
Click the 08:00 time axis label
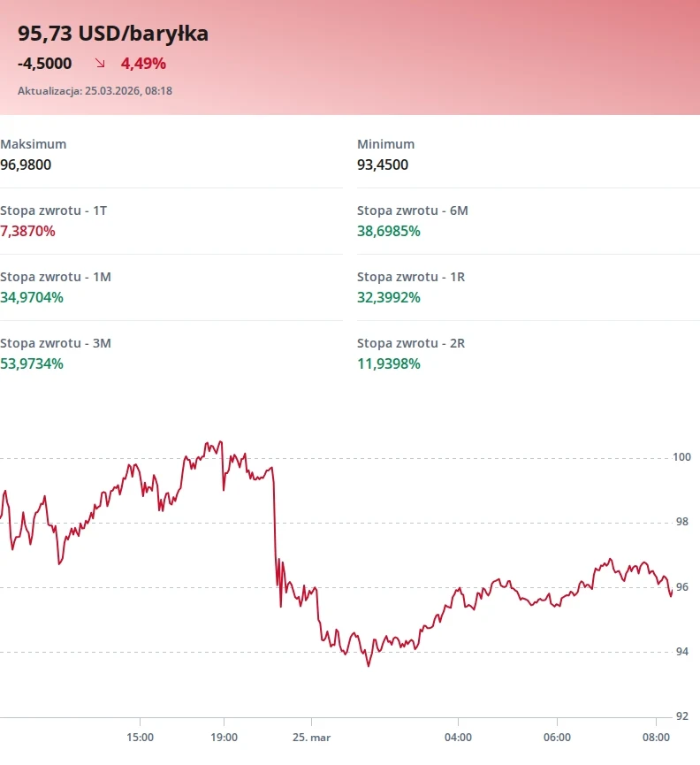656,737
